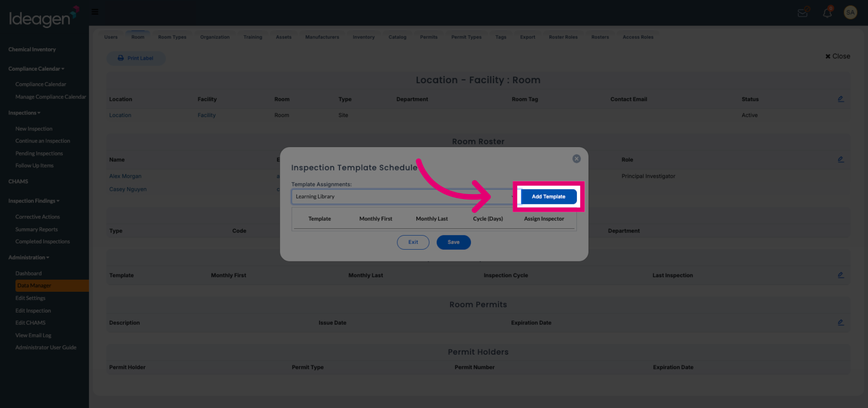Open the Permit Types tab

[x=466, y=37]
